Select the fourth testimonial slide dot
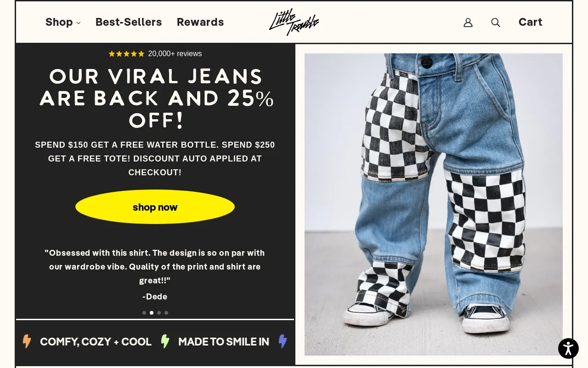The image size is (588, 368). point(166,313)
